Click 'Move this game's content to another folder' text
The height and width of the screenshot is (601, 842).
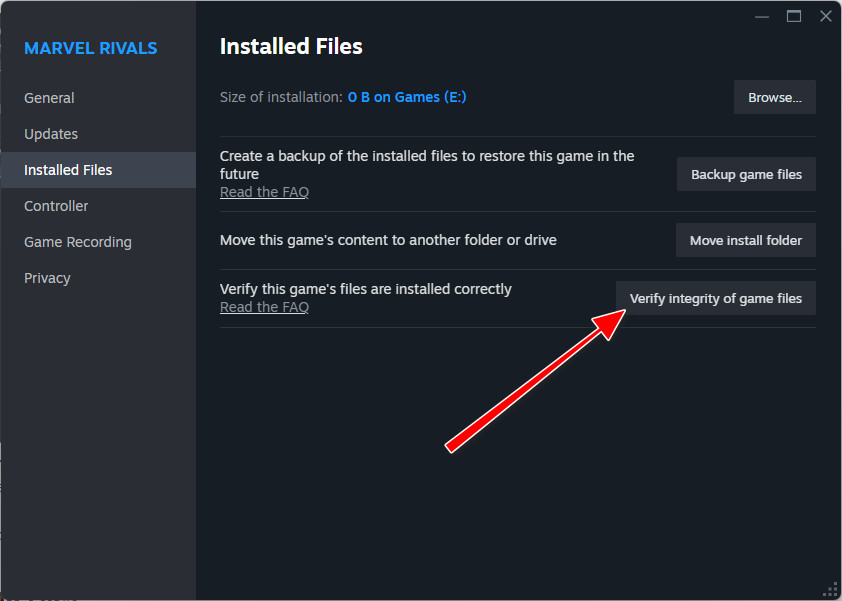click(388, 240)
